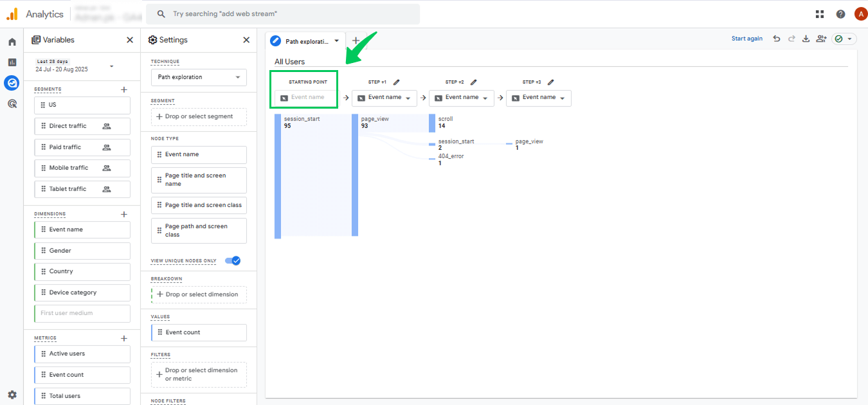Open Advertising icon in left sidebar

coord(12,104)
